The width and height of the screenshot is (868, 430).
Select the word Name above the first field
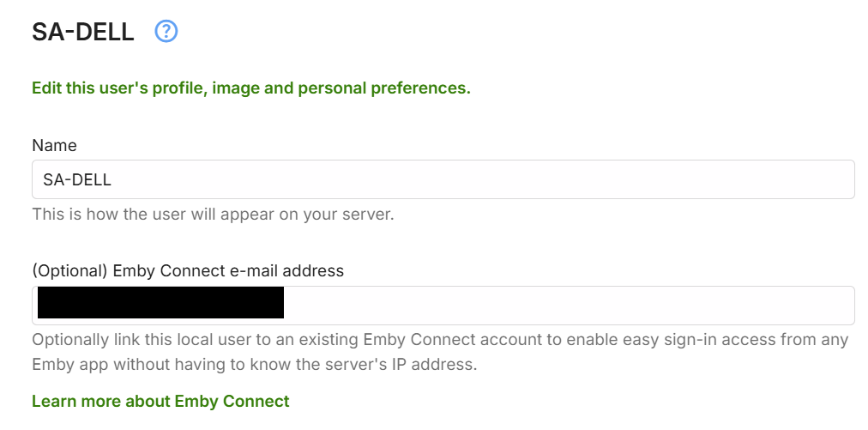(54, 146)
